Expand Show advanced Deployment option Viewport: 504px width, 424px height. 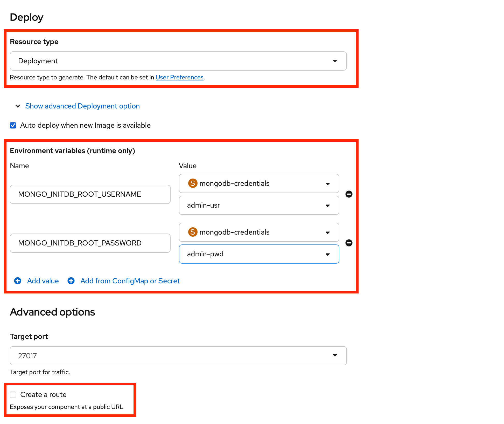tap(82, 106)
